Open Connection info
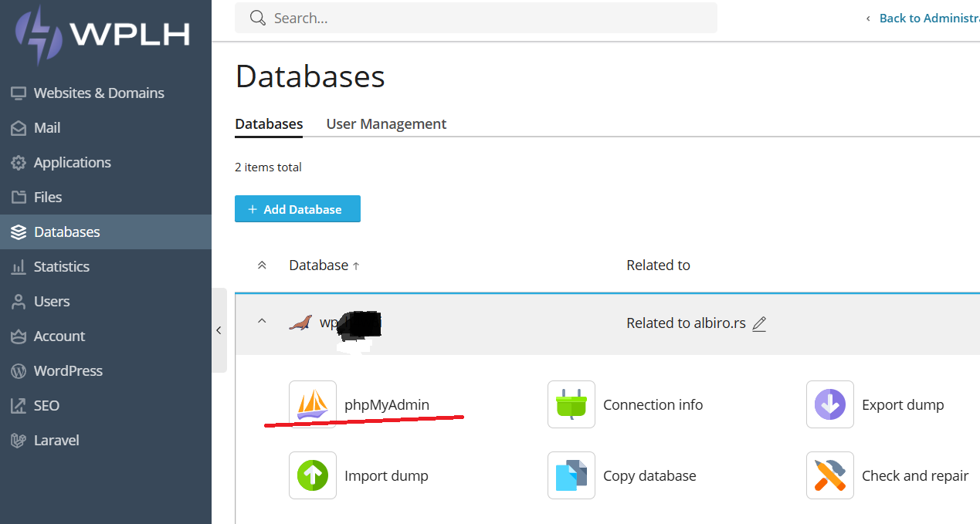The width and height of the screenshot is (980, 524). (x=653, y=404)
